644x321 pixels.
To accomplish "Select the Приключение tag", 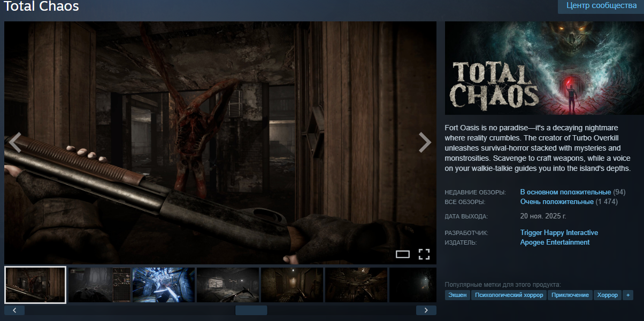I will (x=570, y=295).
